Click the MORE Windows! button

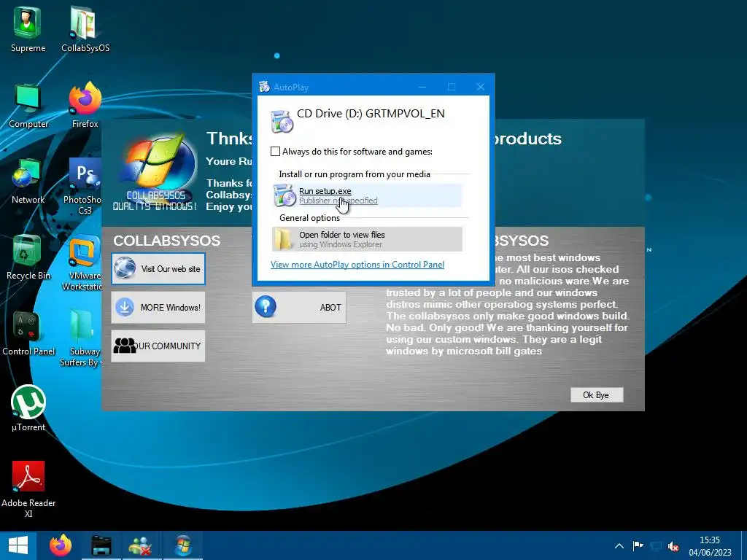click(158, 307)
